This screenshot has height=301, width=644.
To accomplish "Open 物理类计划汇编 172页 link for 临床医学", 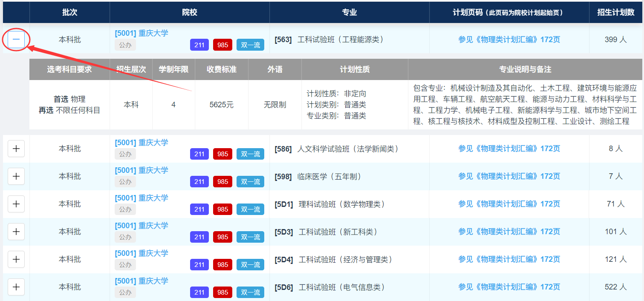I will [x=509, y=176].
